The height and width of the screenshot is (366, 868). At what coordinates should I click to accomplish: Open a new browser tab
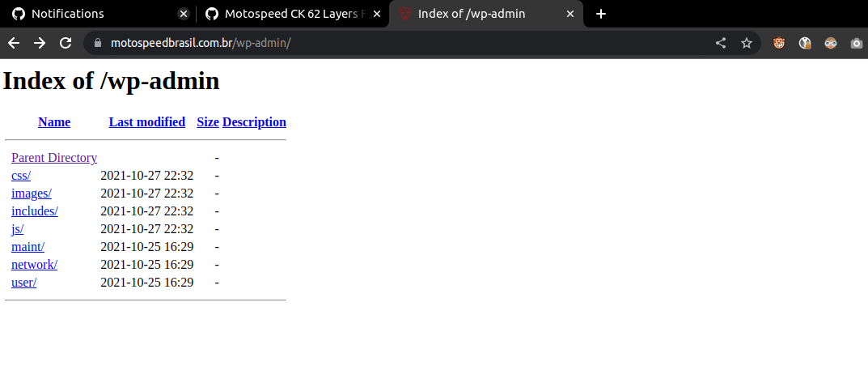(x=601, y=14)
